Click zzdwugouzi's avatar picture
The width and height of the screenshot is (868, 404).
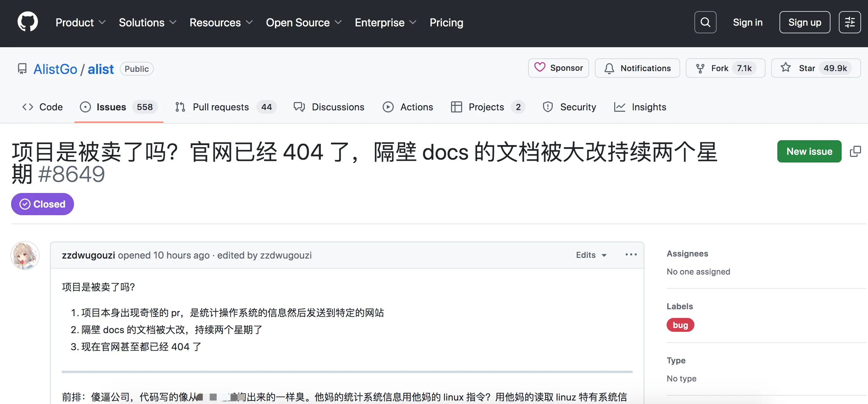25,255
